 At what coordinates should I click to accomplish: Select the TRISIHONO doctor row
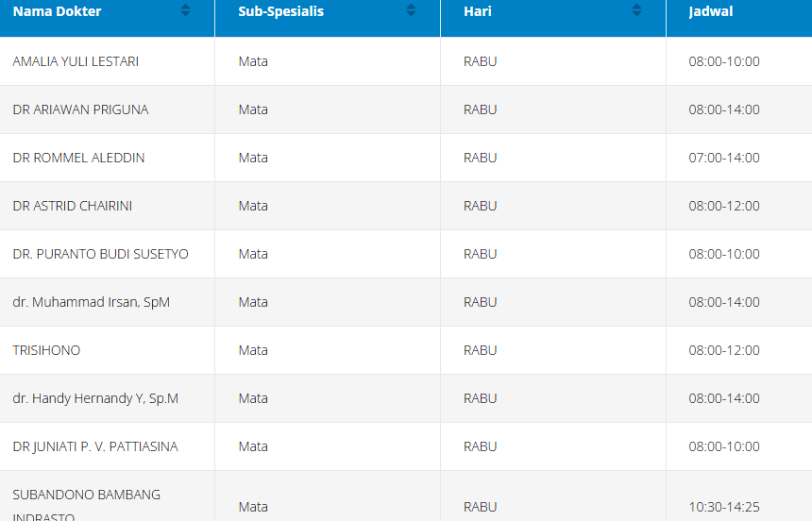coord(46,350)
